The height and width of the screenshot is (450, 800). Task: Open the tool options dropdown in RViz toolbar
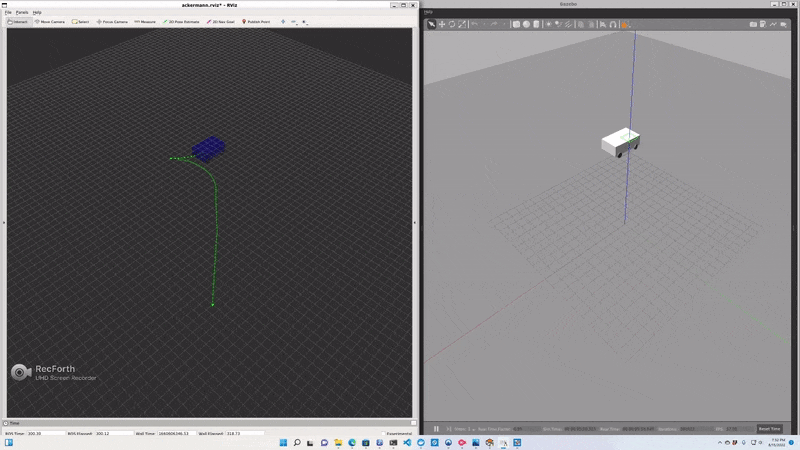[x=305, y=21]
